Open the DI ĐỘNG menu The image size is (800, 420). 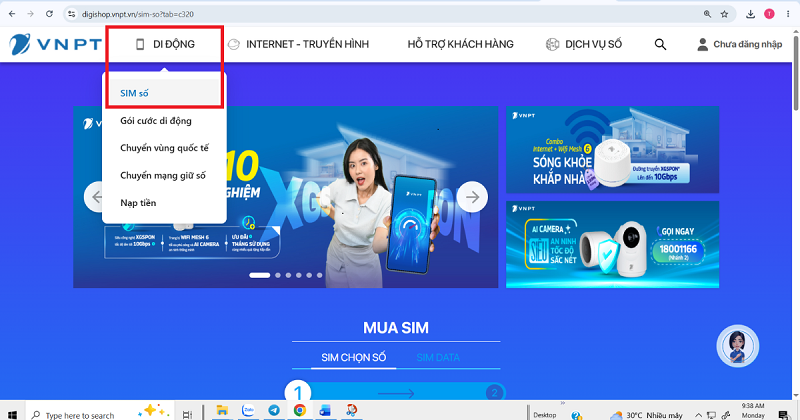(x=165, y=44)
